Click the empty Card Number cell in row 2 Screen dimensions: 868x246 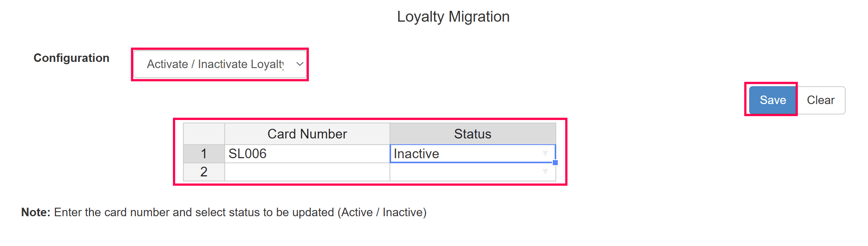(x=307, y=172)
